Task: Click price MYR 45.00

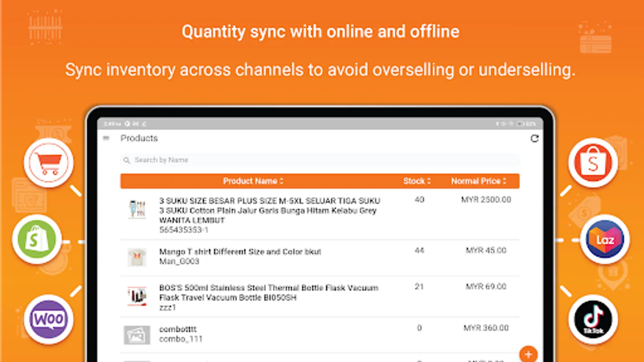Action: [x=486, y=251]
